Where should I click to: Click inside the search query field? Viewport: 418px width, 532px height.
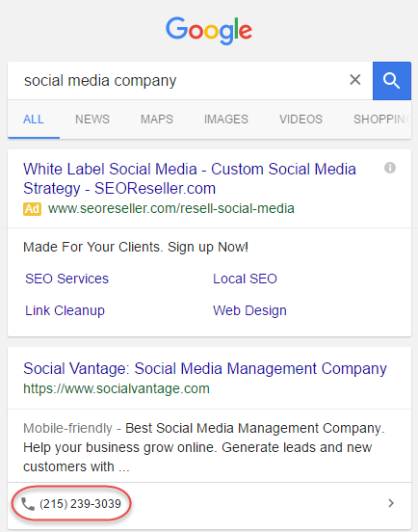click(176, 81)
